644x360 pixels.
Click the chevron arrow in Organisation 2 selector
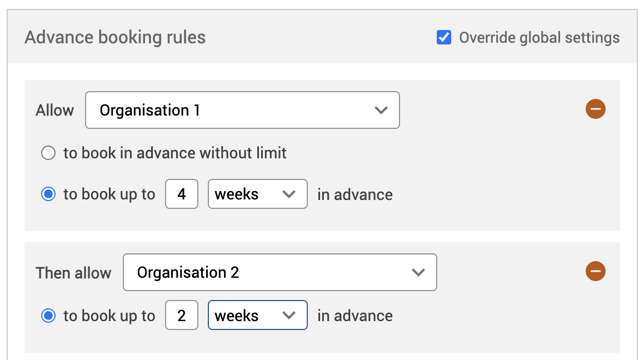coord(418,272)
